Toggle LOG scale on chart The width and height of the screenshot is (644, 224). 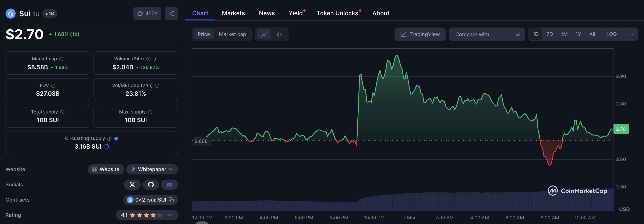click(611, 34)
